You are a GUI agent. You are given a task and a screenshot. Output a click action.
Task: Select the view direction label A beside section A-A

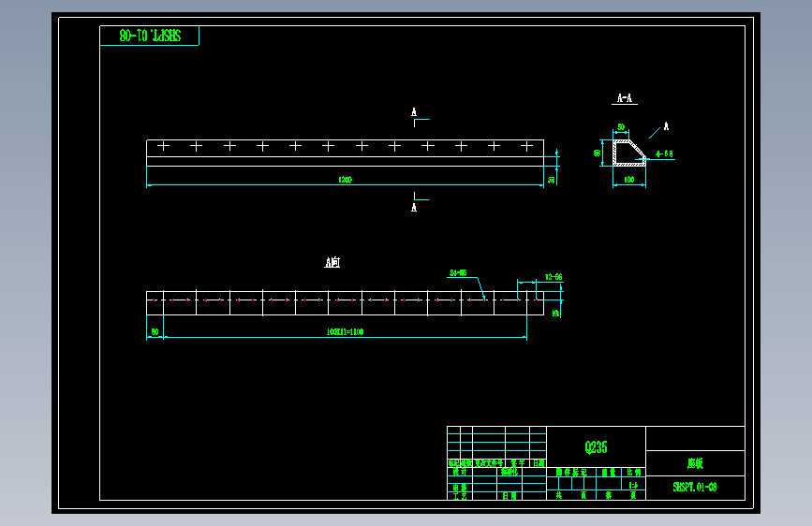tap(667, 126)
